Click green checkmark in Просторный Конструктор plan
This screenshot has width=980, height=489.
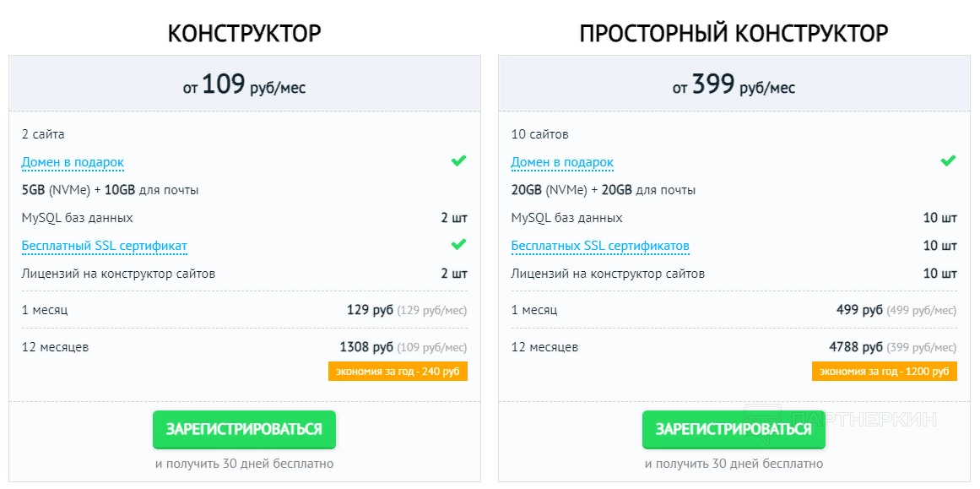(x=948, y=160)
